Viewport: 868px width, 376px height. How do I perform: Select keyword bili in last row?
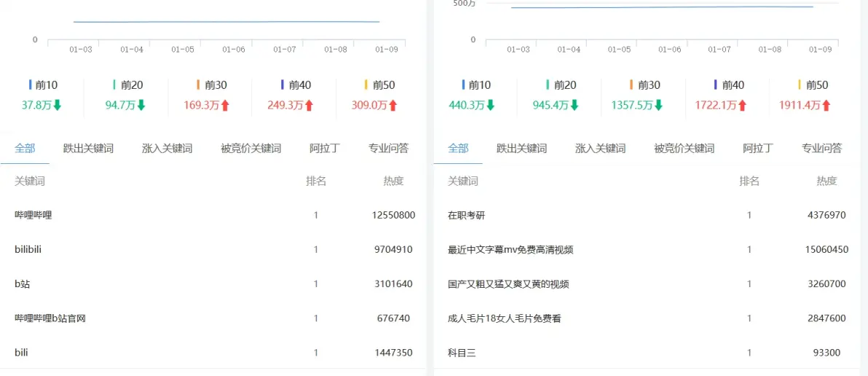(x=21, y=353)
